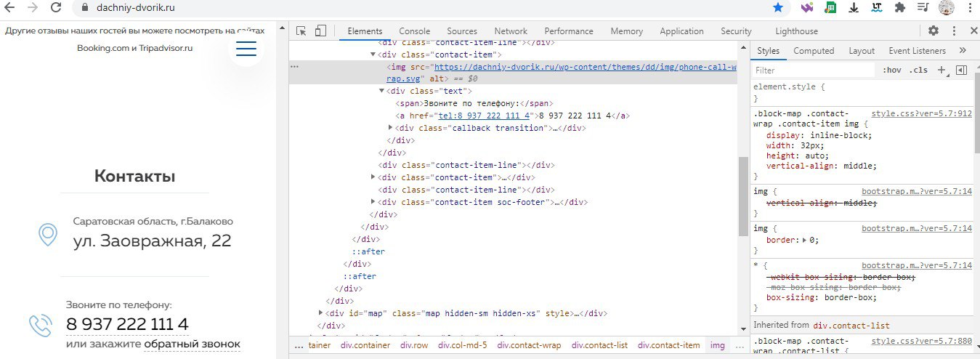
Task: Click the map pin location icon
Action: coord(48,235)
